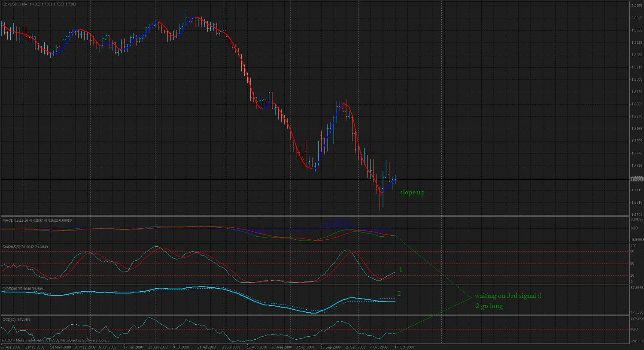The width and height of the screenshot is (644, 350).
Task: Click the 1.8580 price scale value
Action: (x=636, y=104)
